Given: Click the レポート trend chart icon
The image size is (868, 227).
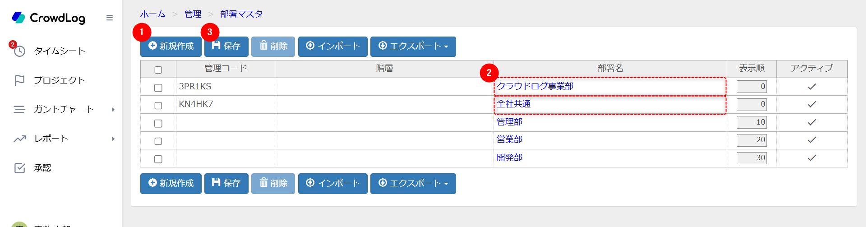Looking at the screenshot, I should pyautogui.click(x=19, y=139).
